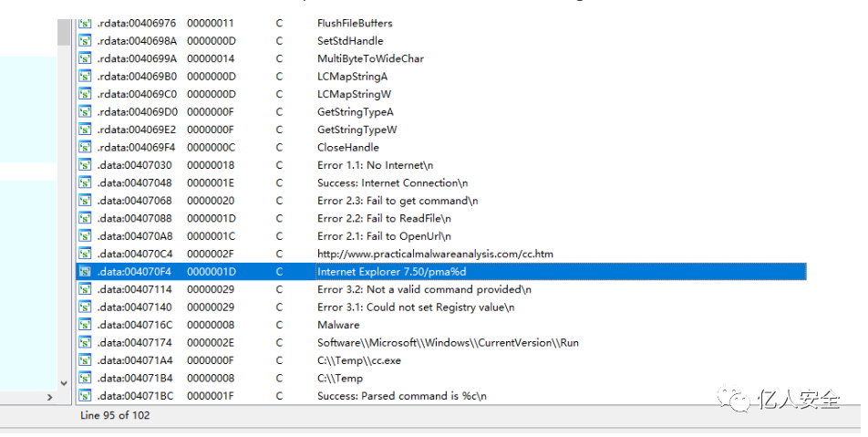This screenshot has width=868, height=437.
Task: Click address .rdata:004069D0
Action: [137, 111]
